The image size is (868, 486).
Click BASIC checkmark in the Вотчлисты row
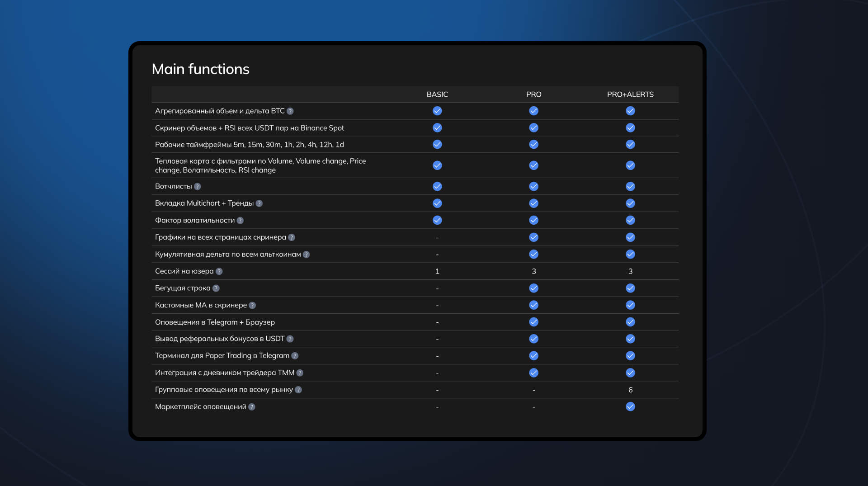click(437, 186)
